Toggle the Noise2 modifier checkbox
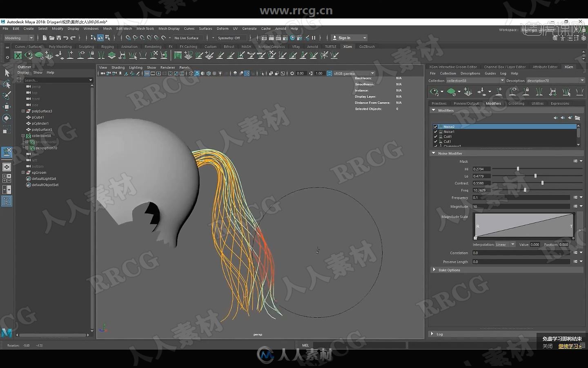Screen dimensions: 588x368 (x=435, y=127)
